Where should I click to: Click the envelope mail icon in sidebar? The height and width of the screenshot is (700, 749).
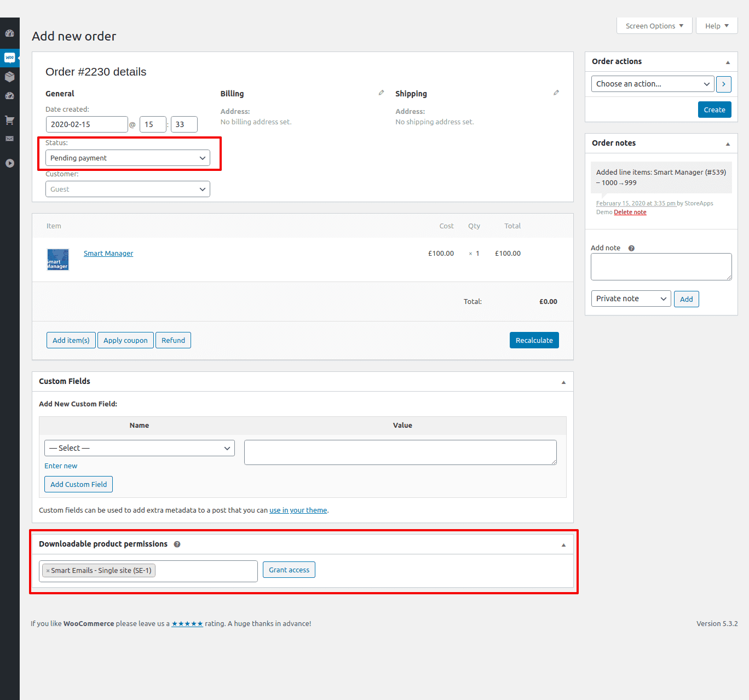point(9,139)
